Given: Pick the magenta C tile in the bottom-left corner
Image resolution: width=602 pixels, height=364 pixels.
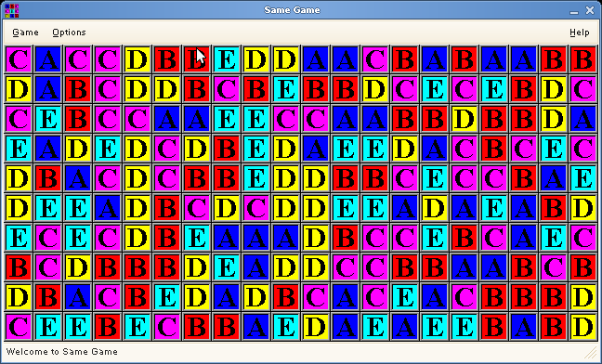Looking at the screenshot, I should [x=19, y=327].
